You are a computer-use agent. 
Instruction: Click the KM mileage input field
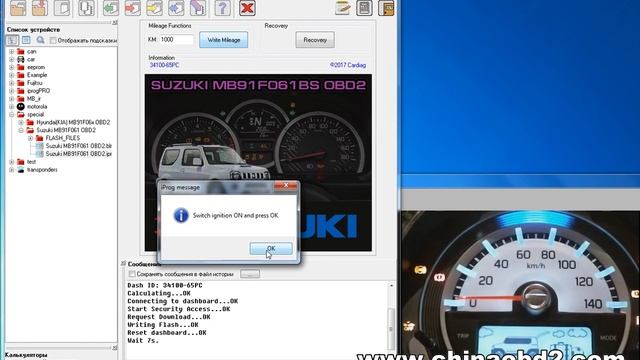pyautogui.click(x=176, y=40)
